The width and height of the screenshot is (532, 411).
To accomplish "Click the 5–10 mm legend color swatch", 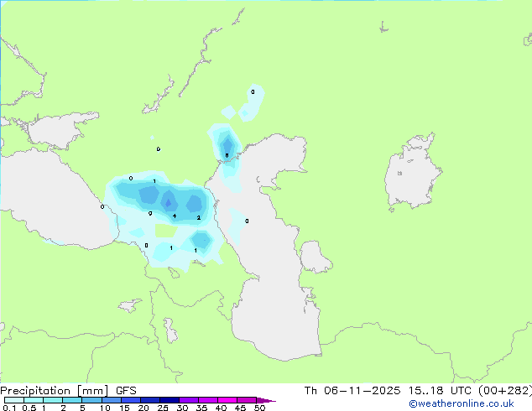I will (91, 400).
